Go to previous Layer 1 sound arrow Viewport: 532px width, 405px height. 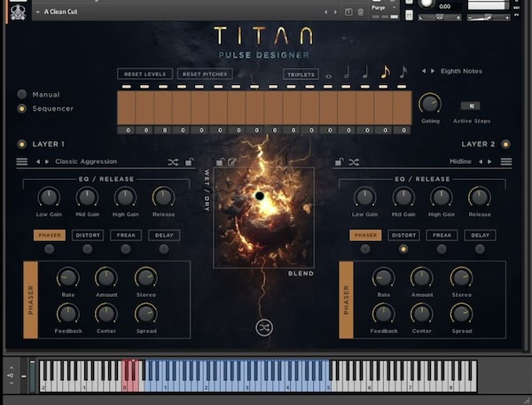tap(38, 162)
